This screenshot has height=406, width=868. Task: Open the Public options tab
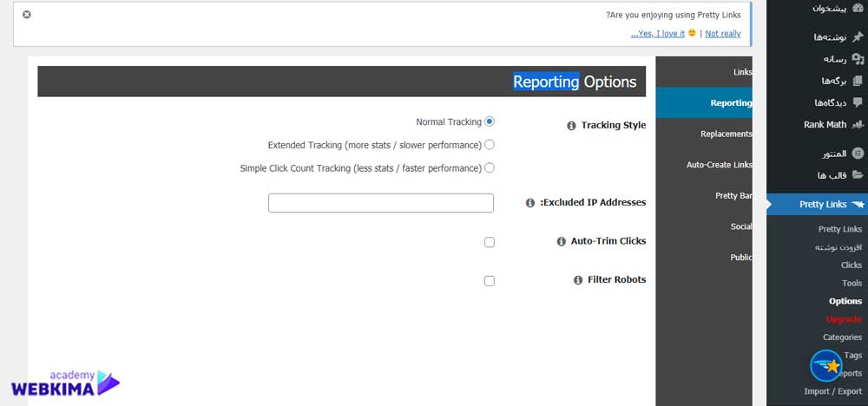pyautogui.click(x=704, y=257)
